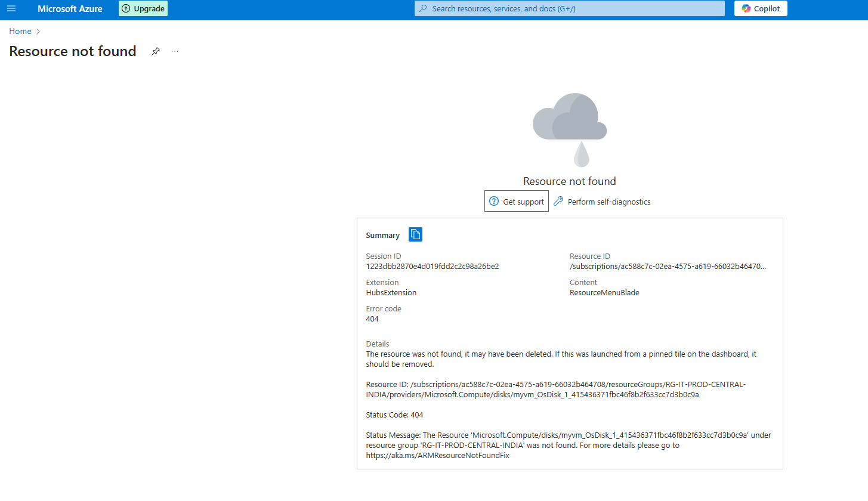
Task: Click the Summary heading
Action: (x=383, y=235)
